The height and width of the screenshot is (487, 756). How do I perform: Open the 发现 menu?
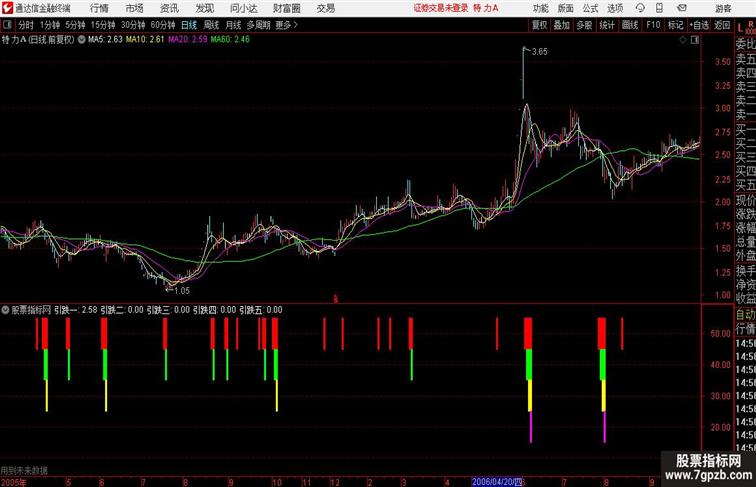pos(204,8)
